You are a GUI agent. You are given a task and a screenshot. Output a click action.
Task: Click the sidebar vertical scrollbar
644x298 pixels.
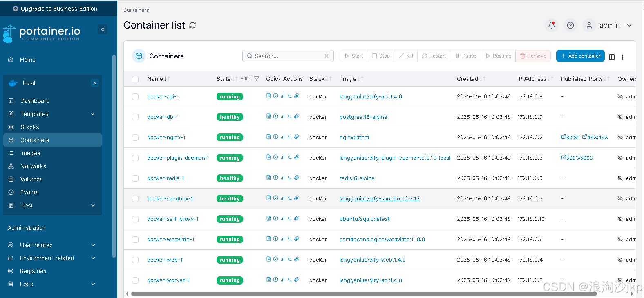(114, 155)
